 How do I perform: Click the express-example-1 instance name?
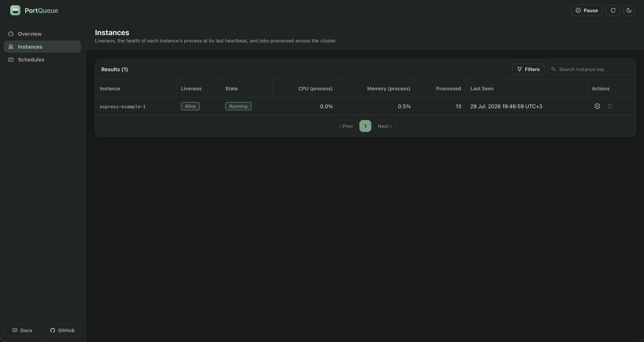pos(123,107)
